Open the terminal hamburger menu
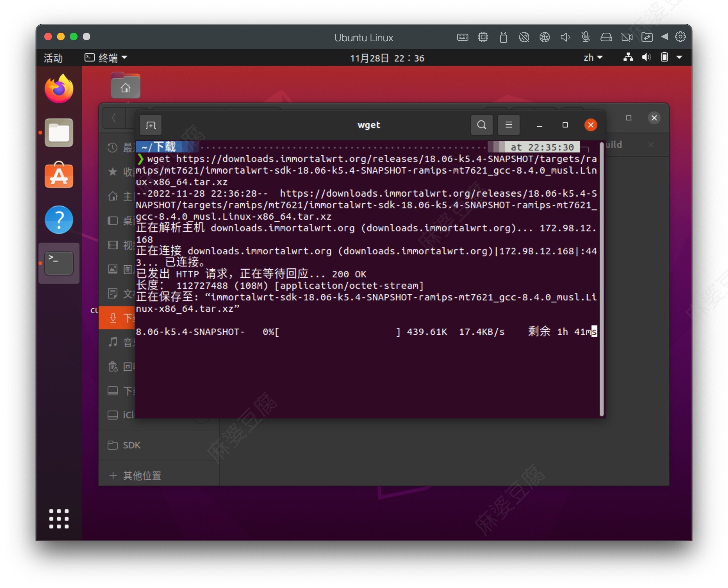Screen dimensions: 728x588 pos(509,125)
